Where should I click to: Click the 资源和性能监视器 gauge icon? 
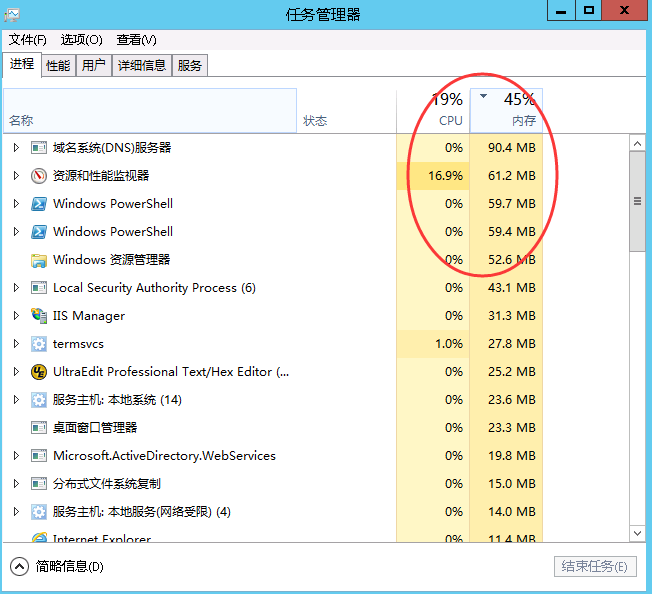39,176
